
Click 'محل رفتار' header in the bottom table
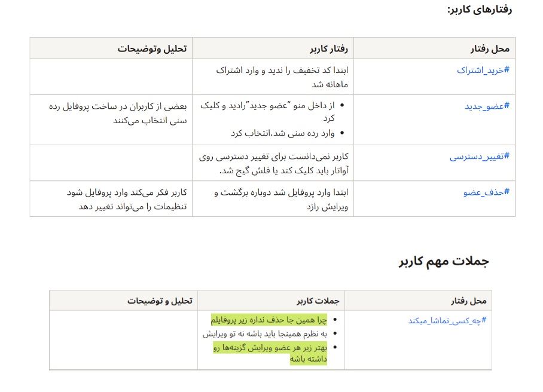(x=468, y=301)
